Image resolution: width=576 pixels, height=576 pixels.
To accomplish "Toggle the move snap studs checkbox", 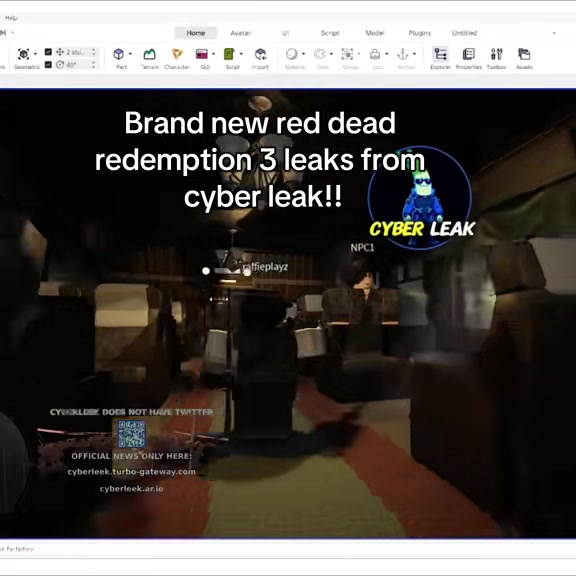I will point(48,52).
